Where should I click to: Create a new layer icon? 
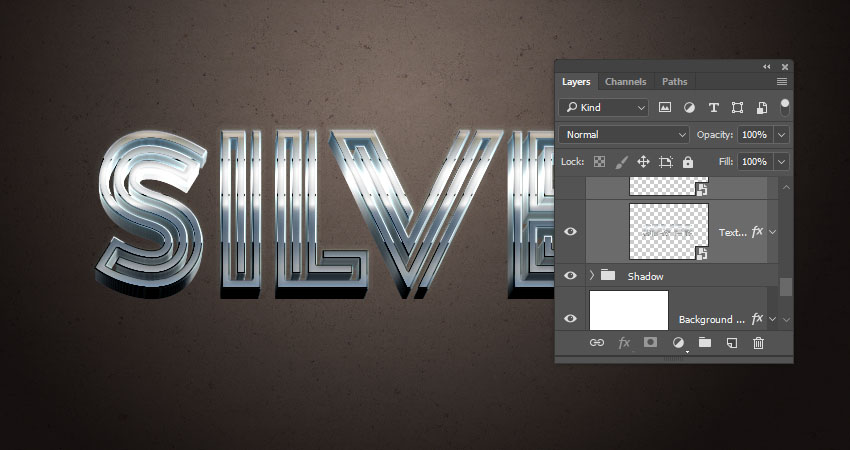click(732, 343)
